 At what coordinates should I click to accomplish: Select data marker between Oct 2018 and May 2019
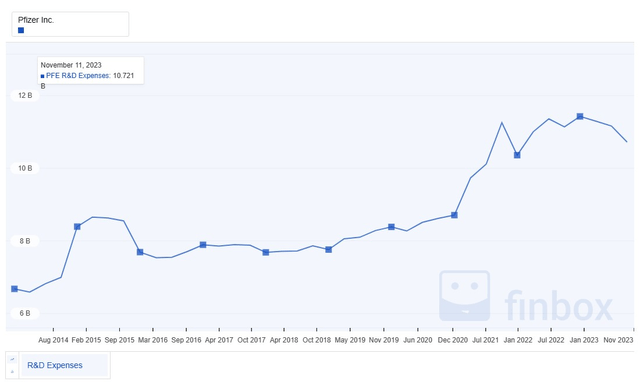329,249
